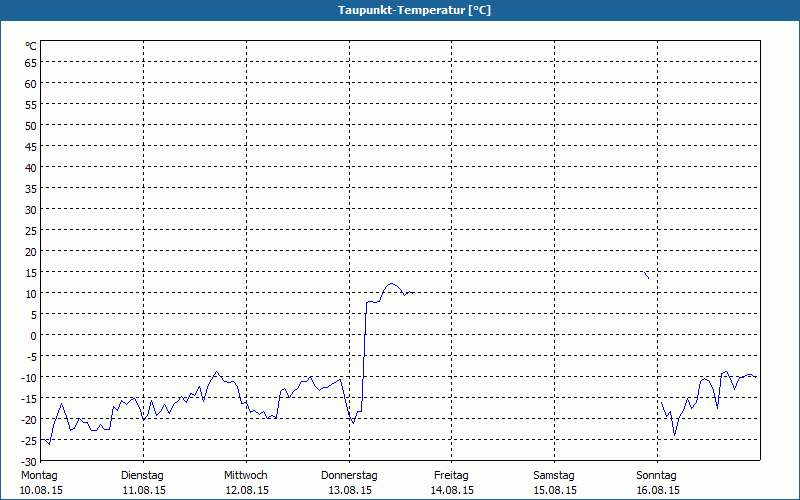The width and height of the screenshot is (800, 500).
Task: Select the 0 y-axis value
Action: pos(34,336)
